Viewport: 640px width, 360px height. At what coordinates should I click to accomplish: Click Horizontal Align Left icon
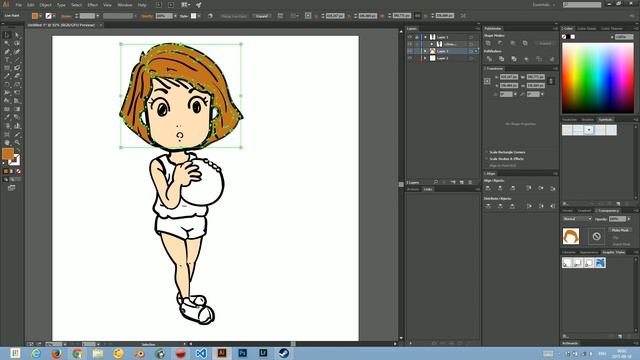coord(488,188)
